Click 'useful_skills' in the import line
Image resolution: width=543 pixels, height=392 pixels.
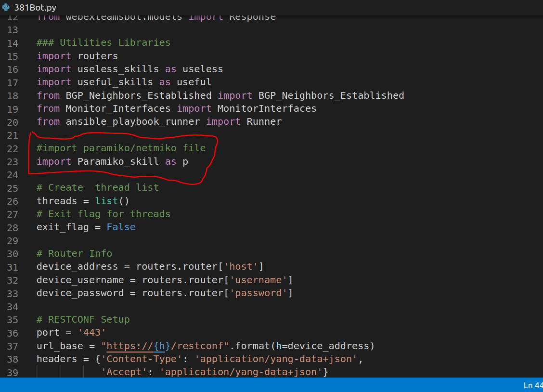pos(115,82)
